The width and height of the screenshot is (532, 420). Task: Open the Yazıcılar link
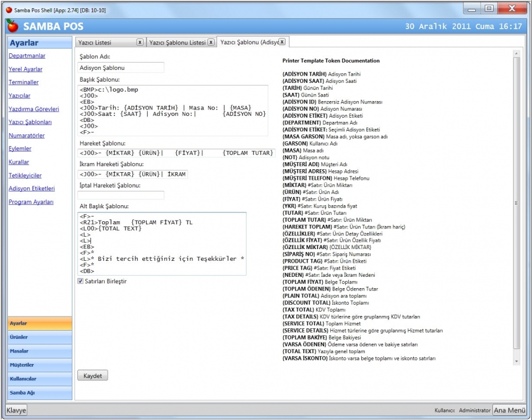click(20, 96)
